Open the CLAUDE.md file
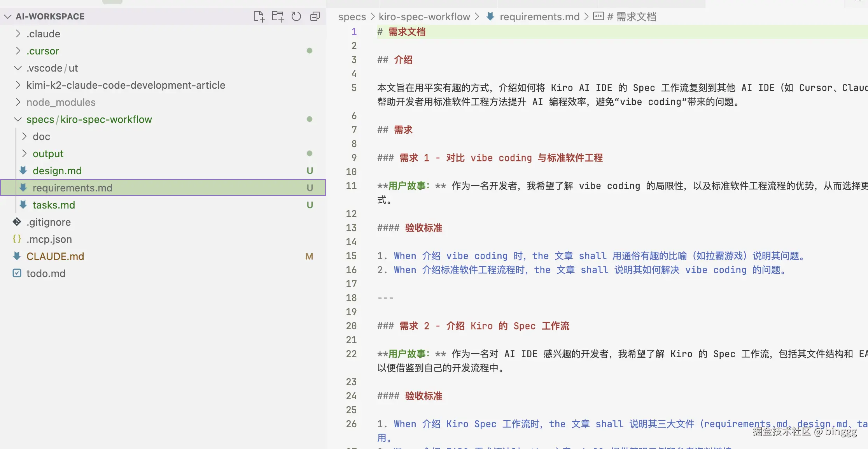This screenshot has height=449, width=868. tap(55, 256)
